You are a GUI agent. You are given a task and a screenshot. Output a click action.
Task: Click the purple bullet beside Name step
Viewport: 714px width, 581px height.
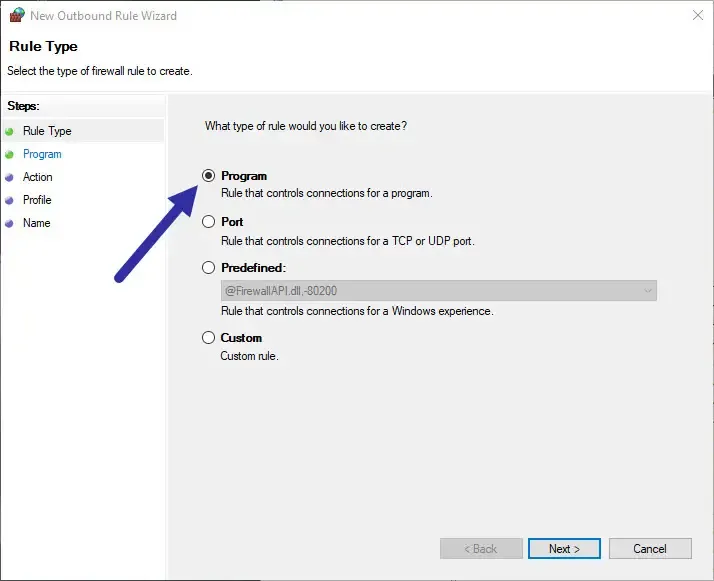pos(10,223)
